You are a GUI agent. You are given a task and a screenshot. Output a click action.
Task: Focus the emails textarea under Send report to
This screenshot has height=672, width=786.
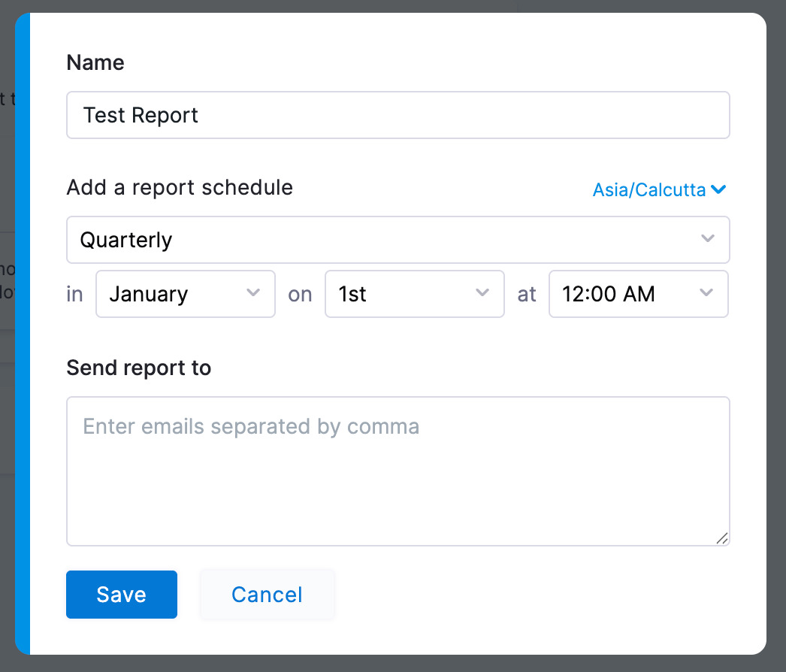point(398,471)
